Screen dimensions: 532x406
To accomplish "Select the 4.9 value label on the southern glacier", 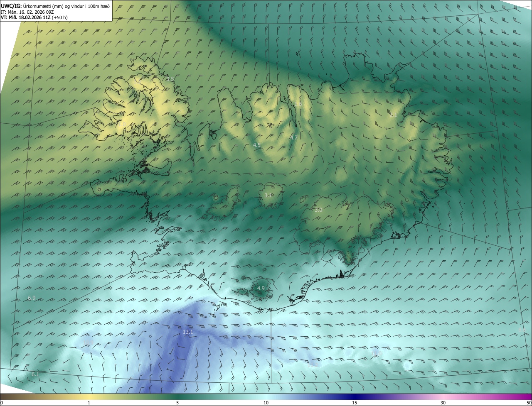I will point(261,288).
